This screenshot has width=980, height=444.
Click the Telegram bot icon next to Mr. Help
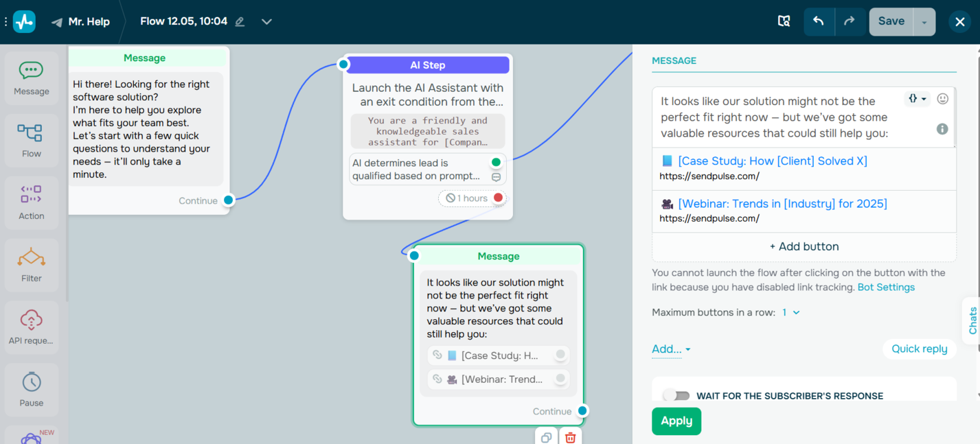click(57, 22)
